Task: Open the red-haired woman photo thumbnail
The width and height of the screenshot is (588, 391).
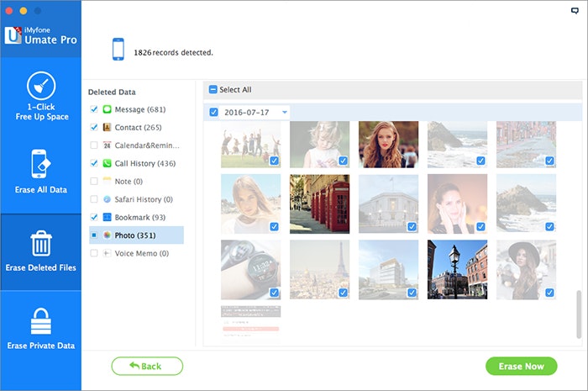Action: point(388,145)
